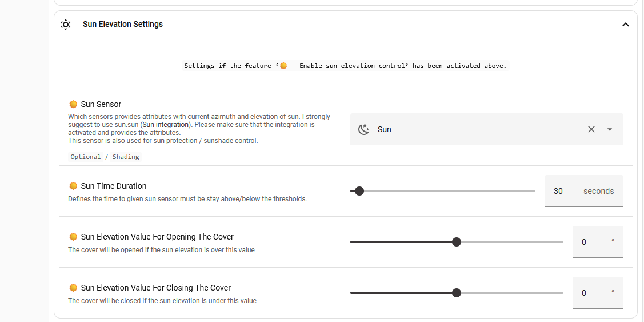This screenshot has width=644, height=322.
Task: Clear the selected Sun sensor entity
Action: 591,129
